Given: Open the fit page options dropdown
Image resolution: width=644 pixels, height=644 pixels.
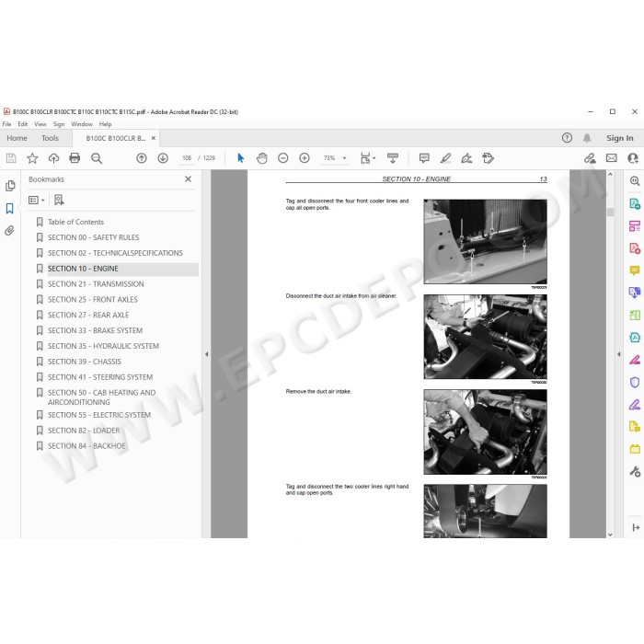Looking at the screenshot, I should [368, 158].
